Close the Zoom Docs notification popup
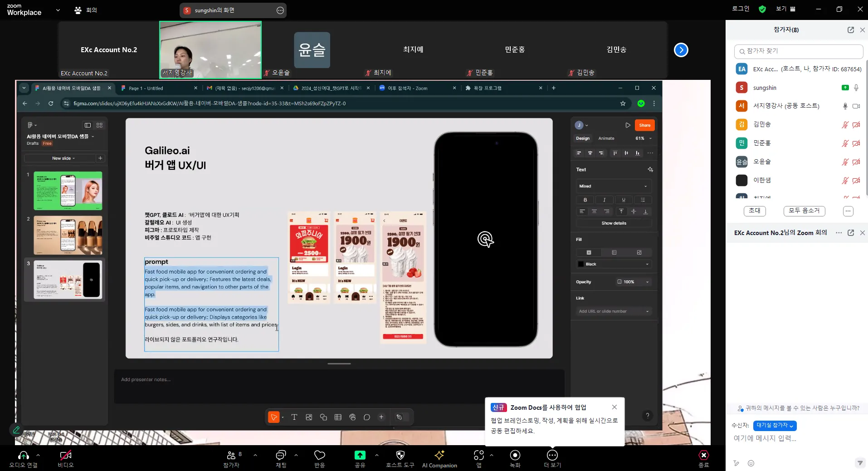Image resolution: width=868 pixels, height=471 pixels. 614,407
